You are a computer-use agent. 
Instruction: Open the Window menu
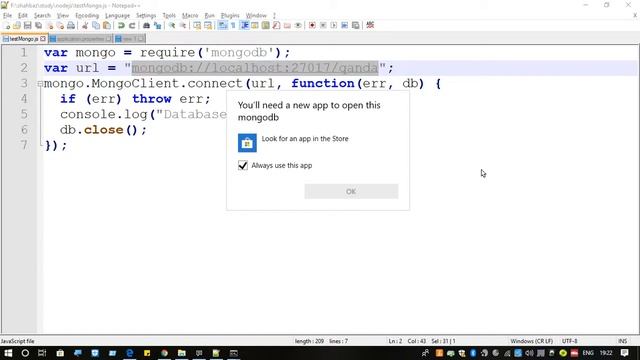point(256,16)
